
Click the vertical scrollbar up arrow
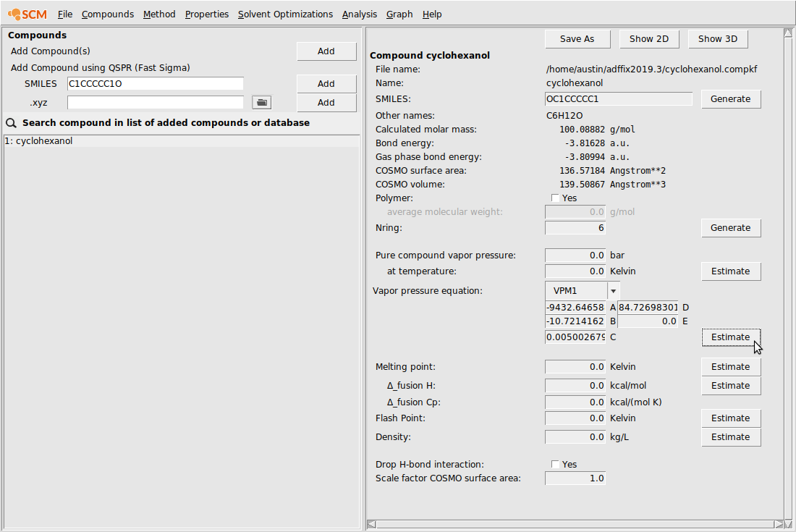[x=788, y=33]
